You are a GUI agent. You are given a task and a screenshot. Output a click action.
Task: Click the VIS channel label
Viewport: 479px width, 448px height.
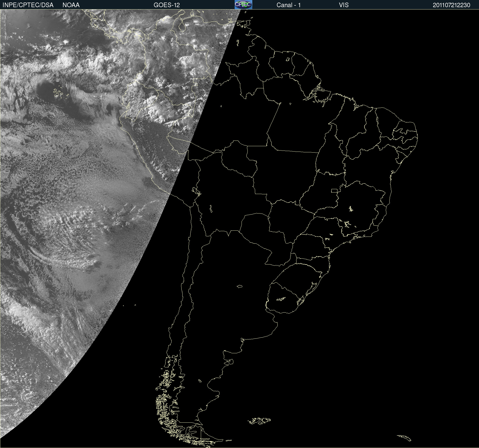(x=344, y=5)
